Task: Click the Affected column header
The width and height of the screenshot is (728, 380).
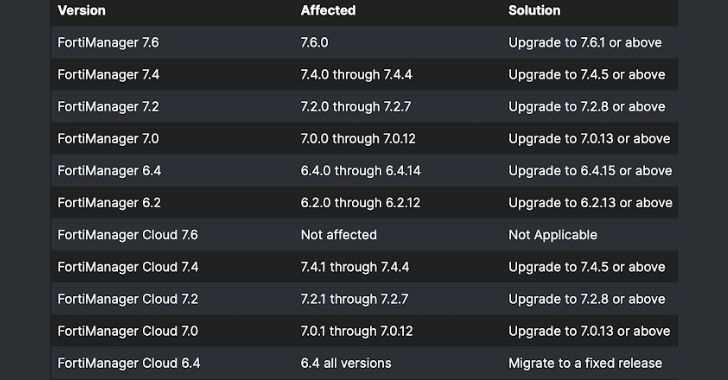Action: tap(328, 10)
